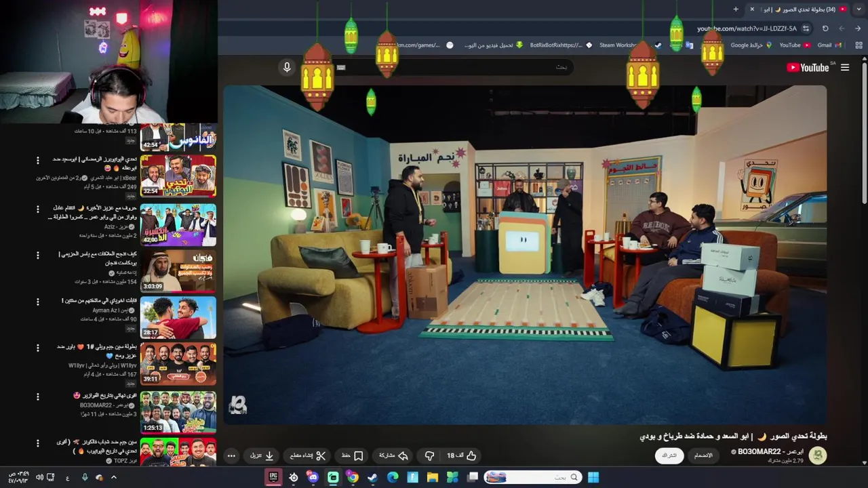
Task: Open the on-screen keyboard icon in search box
Action: [341, 67]
